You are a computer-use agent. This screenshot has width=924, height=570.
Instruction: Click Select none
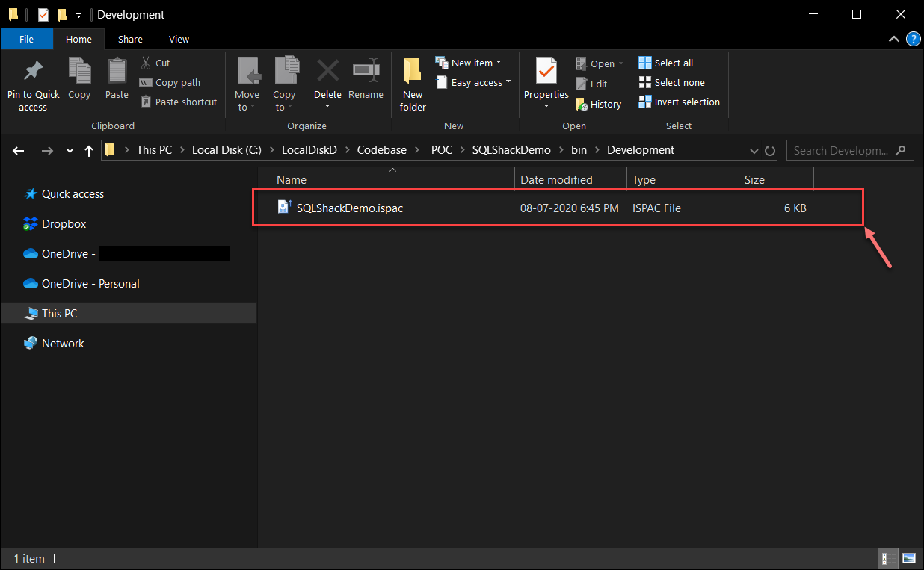672,83
